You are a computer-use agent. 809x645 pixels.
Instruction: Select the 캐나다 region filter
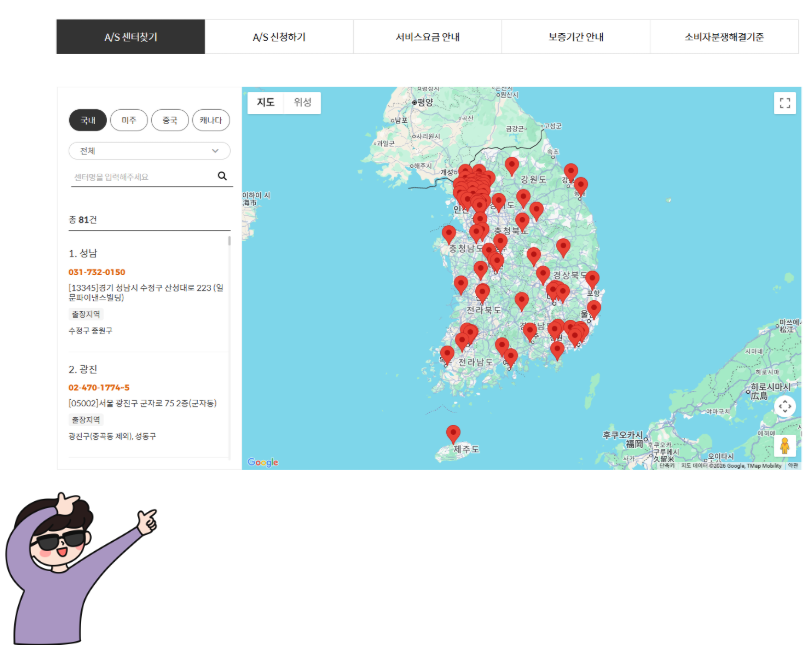pos(211,120)
